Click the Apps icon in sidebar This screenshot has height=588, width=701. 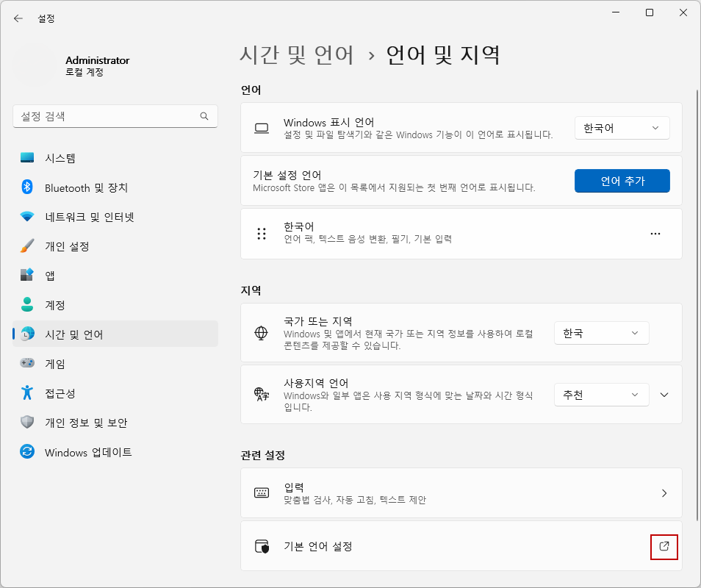point(27,275)
